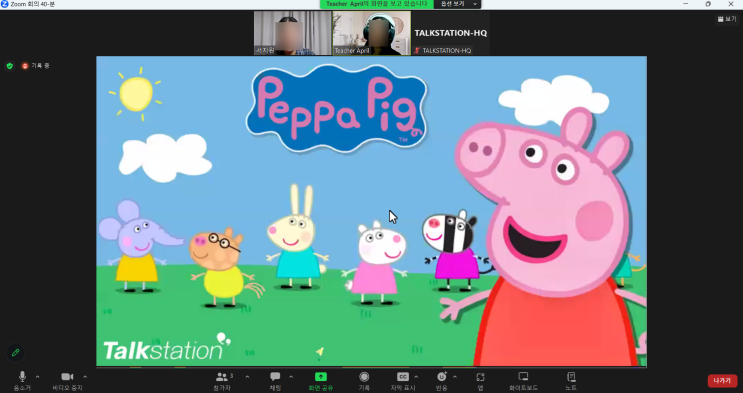Restore down the Zoom window
The width and height of the screenshot is (743, 393).
click(x=708, y=4)
